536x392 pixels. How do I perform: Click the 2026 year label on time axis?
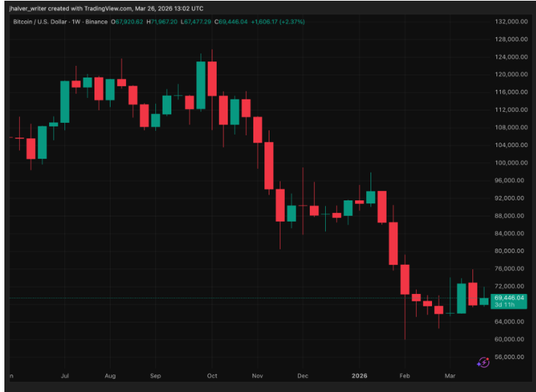tap(359, 375)
